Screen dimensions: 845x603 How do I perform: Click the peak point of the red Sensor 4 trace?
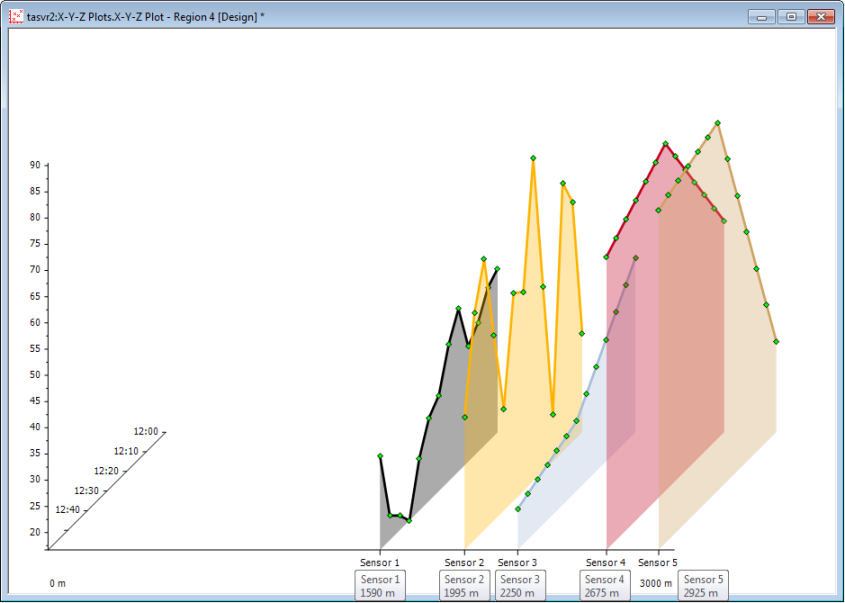pos(666,144)
